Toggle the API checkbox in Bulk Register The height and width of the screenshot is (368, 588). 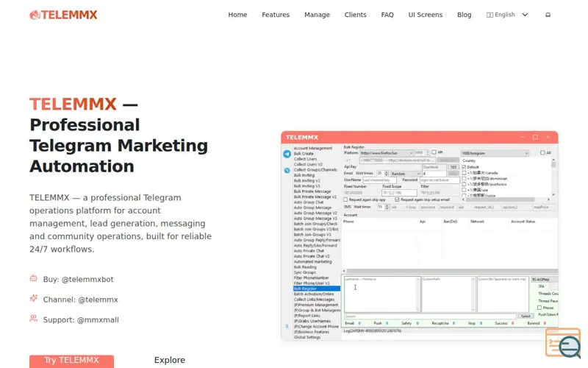(x=434, y=152)
